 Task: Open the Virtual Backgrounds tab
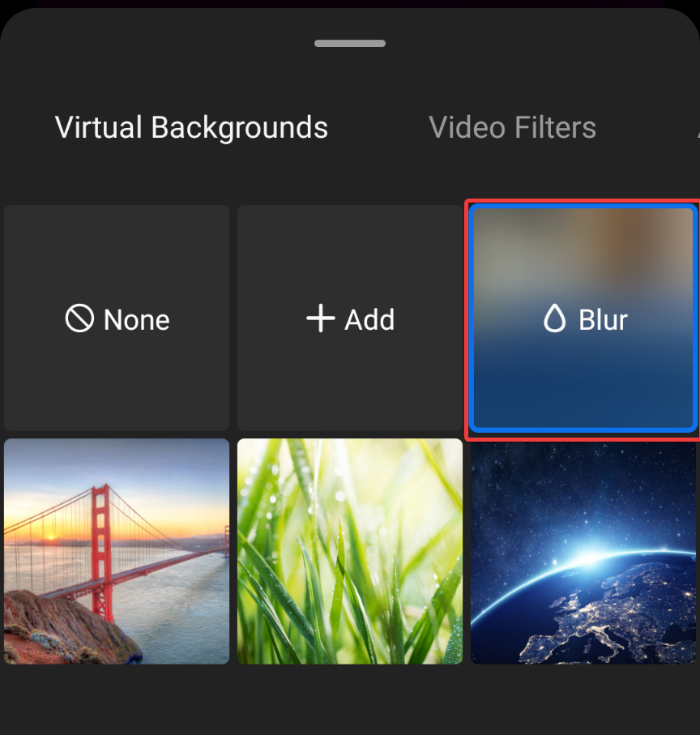click(x=191, y=128)
